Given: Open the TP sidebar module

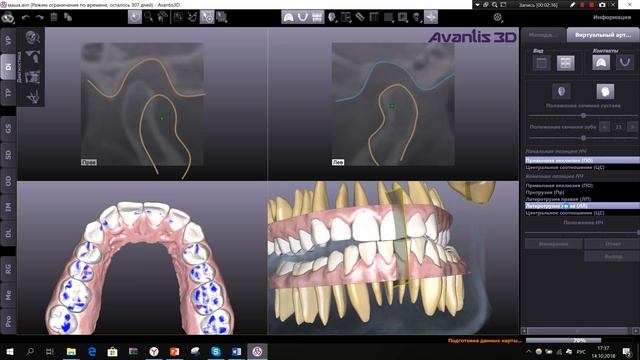Looking at the screenshot, I should [x=8, y=93].
